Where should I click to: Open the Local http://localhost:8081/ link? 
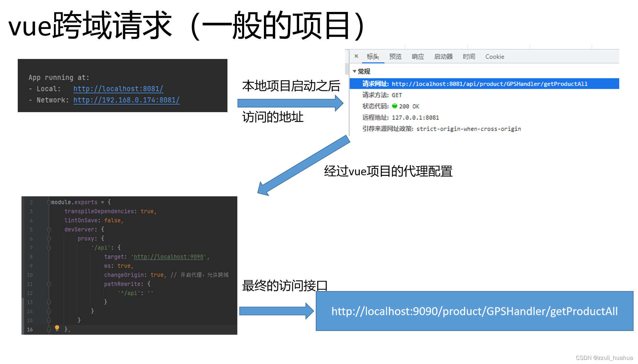(118, 89)
